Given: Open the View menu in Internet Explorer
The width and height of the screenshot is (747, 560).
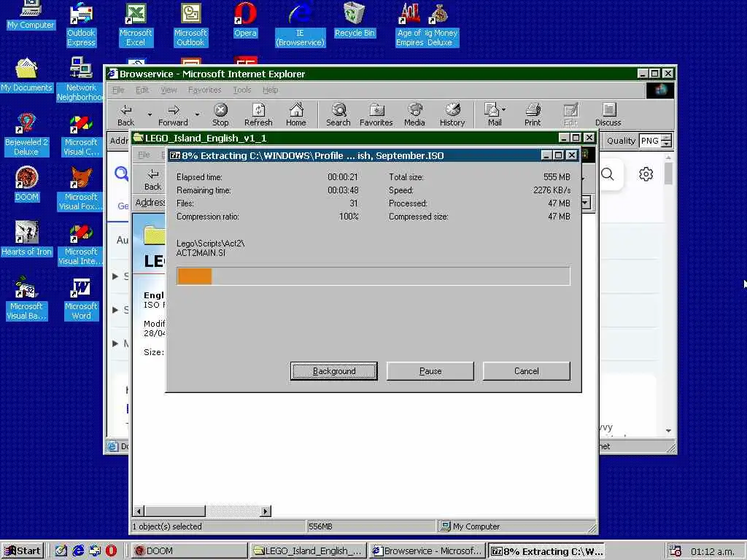Looking at the screenshot, I should pyautogui.click(x=169, y=90).
